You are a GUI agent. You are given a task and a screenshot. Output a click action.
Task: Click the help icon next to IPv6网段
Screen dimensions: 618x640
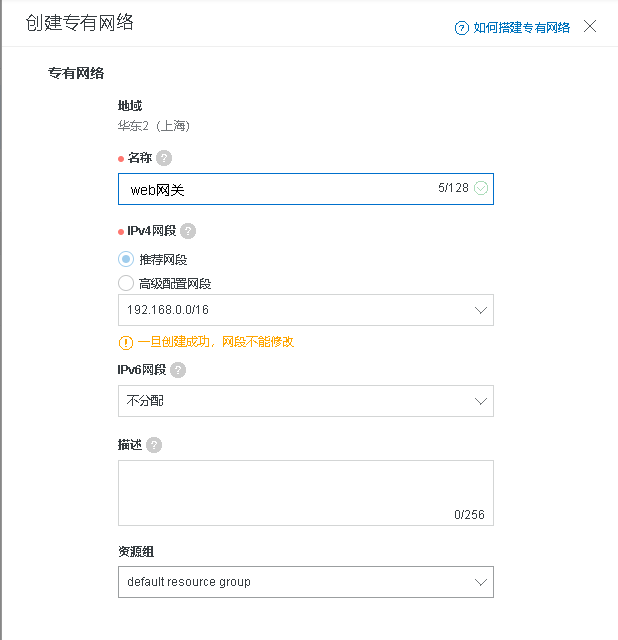click(178, 370)
